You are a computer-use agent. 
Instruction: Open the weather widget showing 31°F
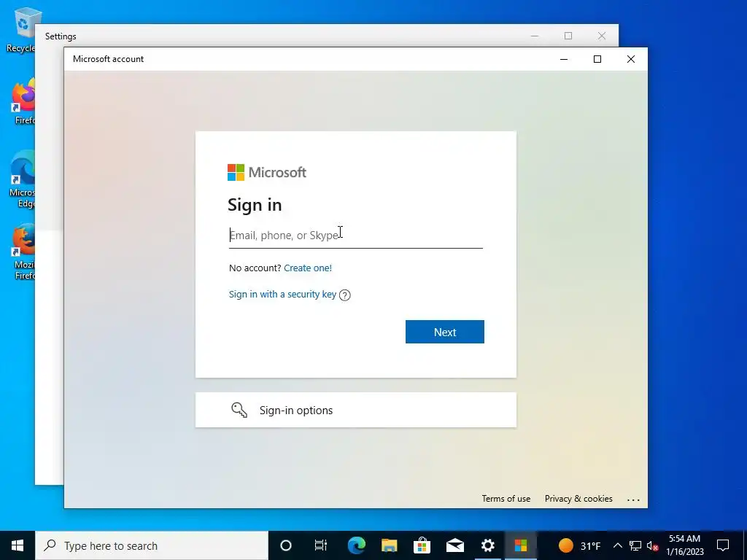(x=579, y=545)
